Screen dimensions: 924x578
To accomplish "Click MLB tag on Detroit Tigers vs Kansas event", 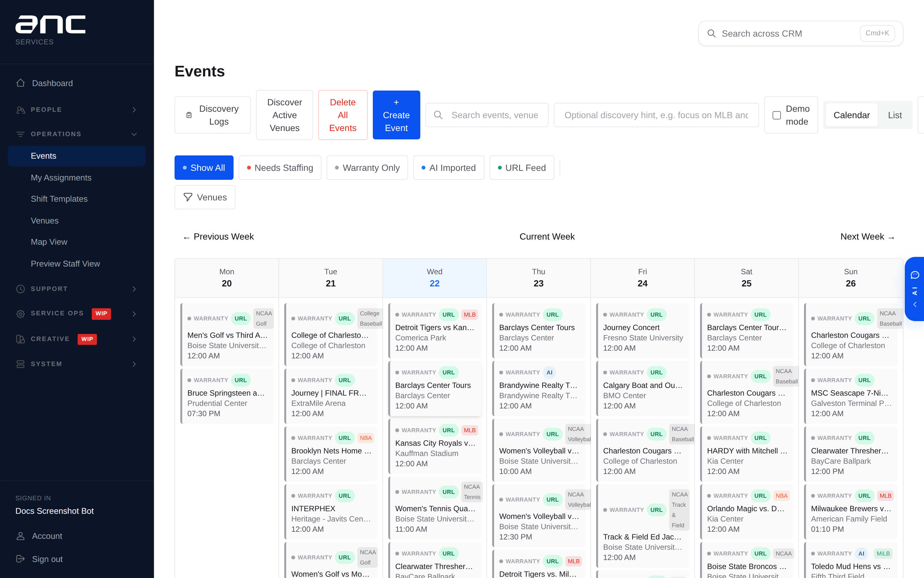I will (470, 315).
